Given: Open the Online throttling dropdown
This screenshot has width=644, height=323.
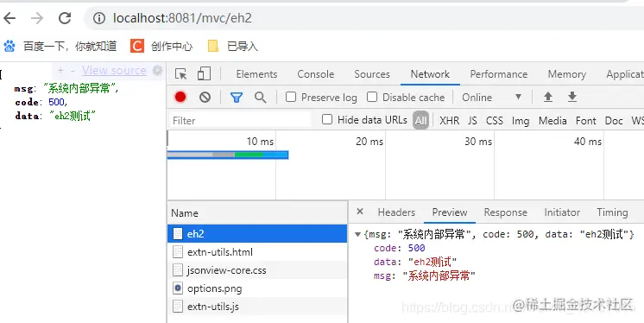Looking at the screenshot, I should tap(491, 98).
